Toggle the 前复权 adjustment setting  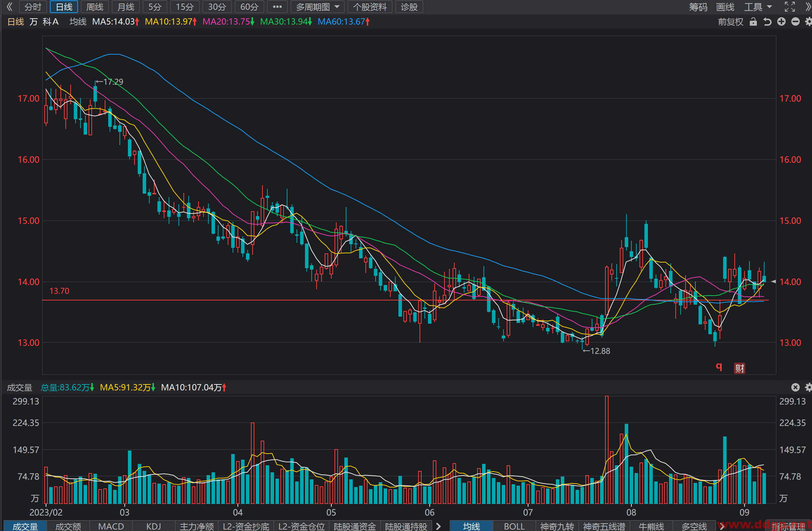point(730,22)
